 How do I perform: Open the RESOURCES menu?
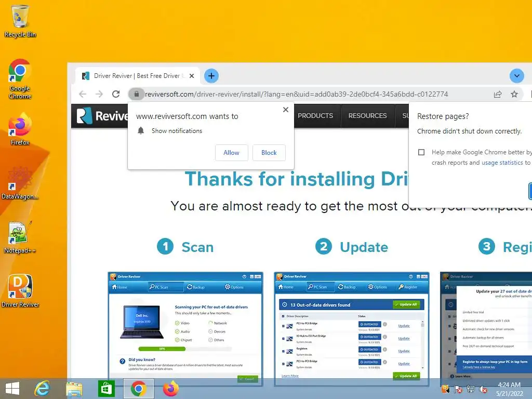tap(367, 116)
